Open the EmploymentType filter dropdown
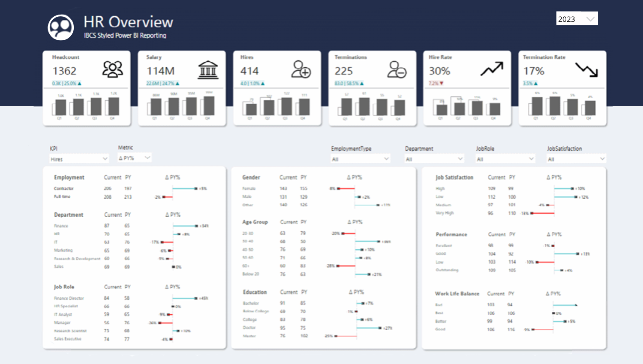The width and height of the screenshot is (643, 364). (x=360, y=159)
